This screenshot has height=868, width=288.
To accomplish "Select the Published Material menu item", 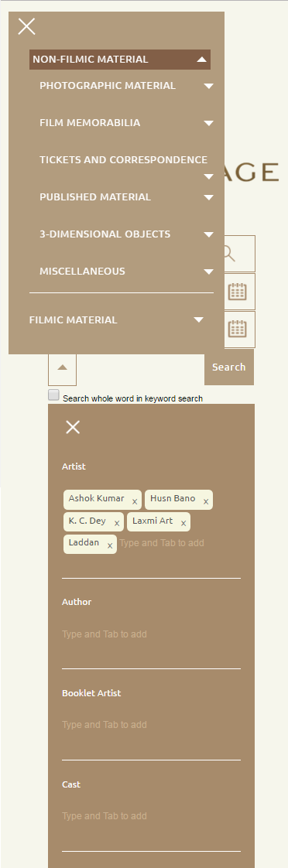I will coord(95,197).
